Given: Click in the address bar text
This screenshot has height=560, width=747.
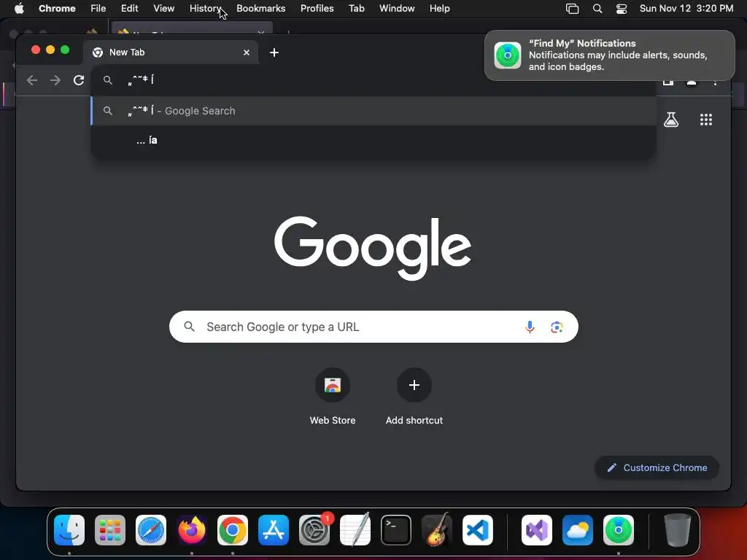Looking at the screenshot, I should pos(141,80).
